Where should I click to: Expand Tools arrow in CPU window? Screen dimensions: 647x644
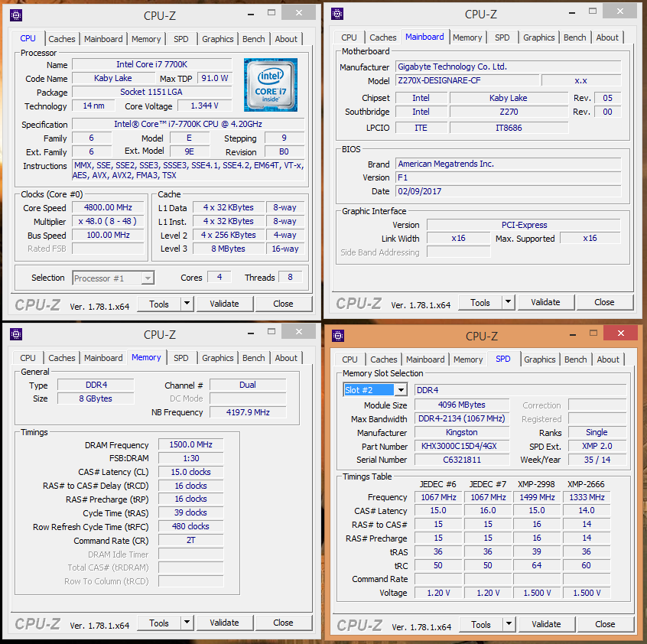coord(187,304)
